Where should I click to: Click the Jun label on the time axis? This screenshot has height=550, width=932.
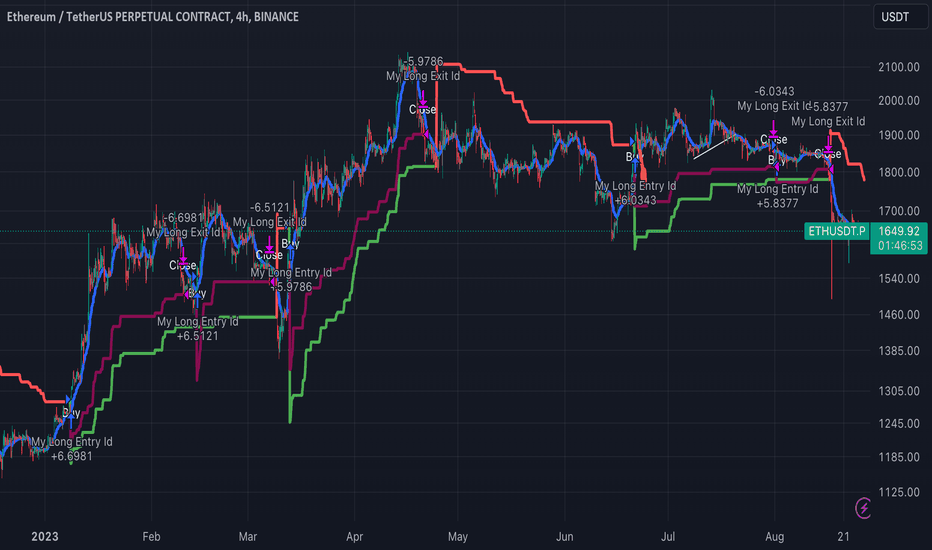tap(564, 537)
